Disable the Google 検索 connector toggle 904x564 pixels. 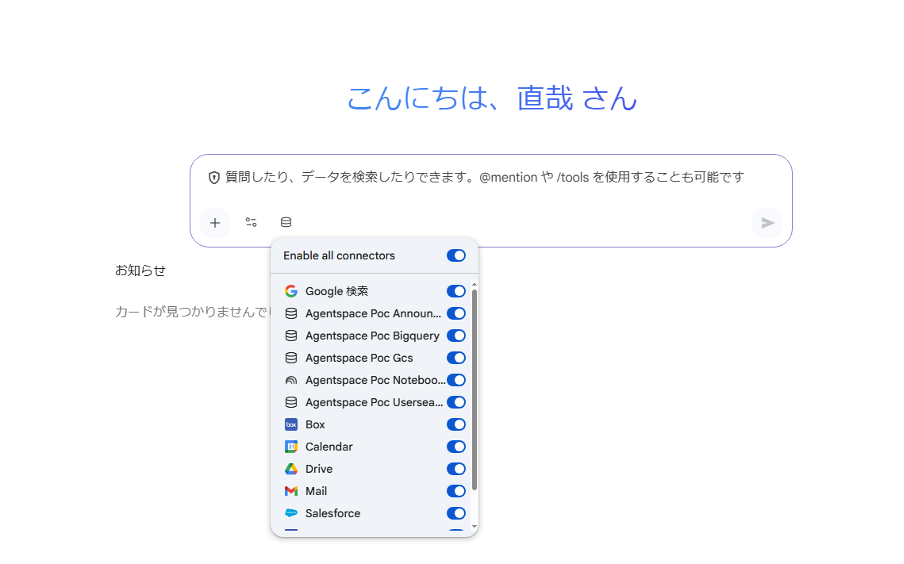[456, 292]
